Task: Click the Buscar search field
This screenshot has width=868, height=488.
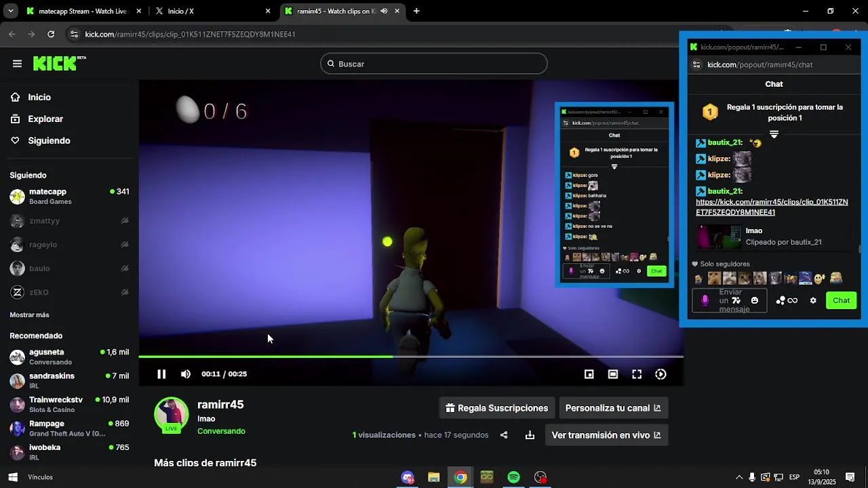Action: [434, 64]
